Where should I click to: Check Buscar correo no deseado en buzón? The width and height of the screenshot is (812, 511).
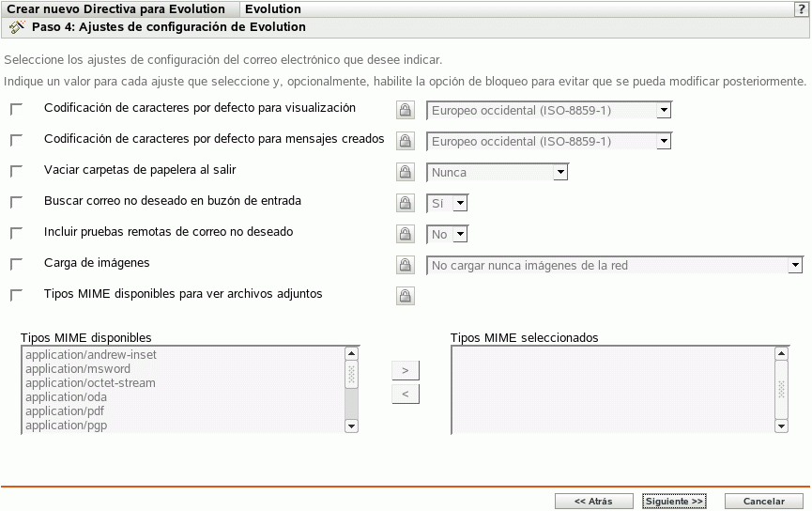(x=17, y=203)
